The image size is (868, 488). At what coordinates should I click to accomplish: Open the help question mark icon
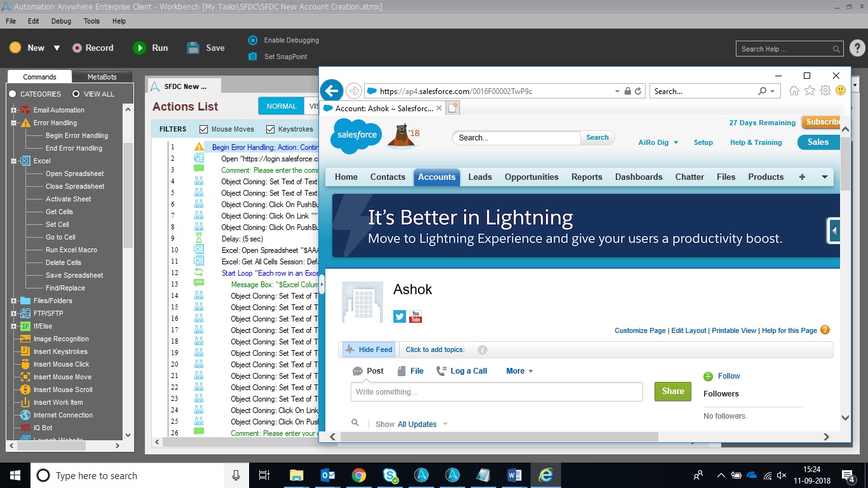[857, 48]
